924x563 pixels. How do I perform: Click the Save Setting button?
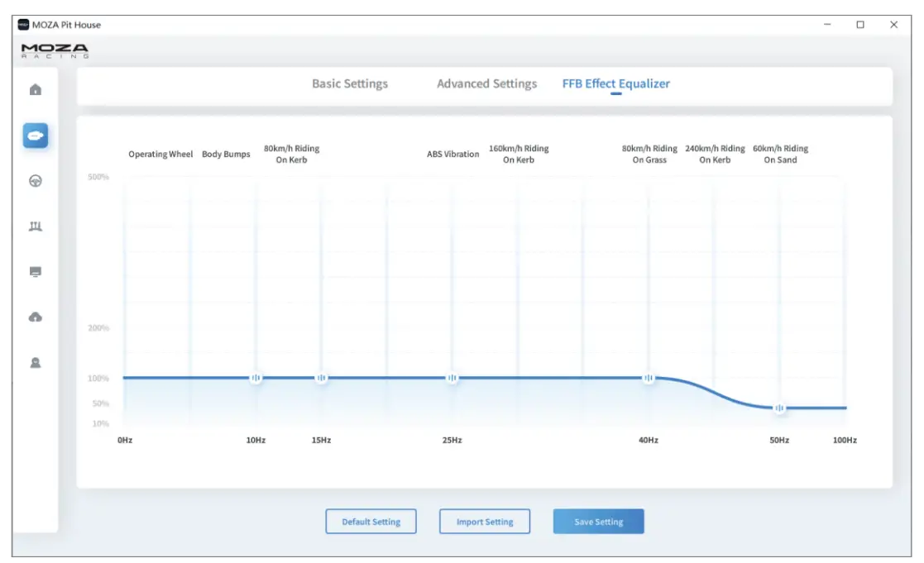(598, 521)
